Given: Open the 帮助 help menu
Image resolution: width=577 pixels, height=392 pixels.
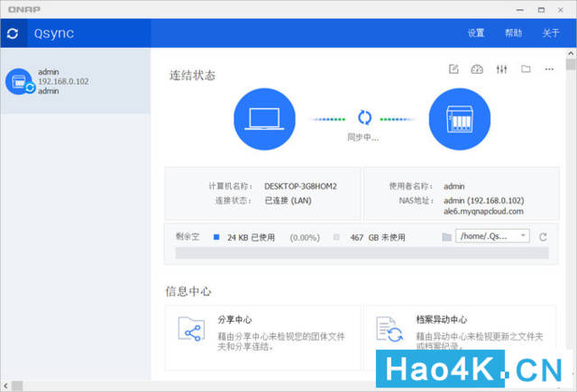Looking at the screenshot, I should coord(513,33).
